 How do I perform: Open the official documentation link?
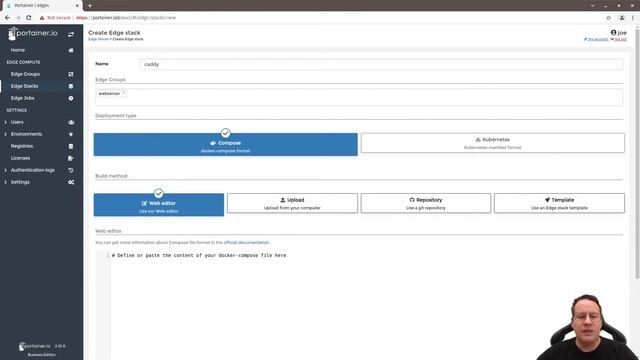pos(246,242)
